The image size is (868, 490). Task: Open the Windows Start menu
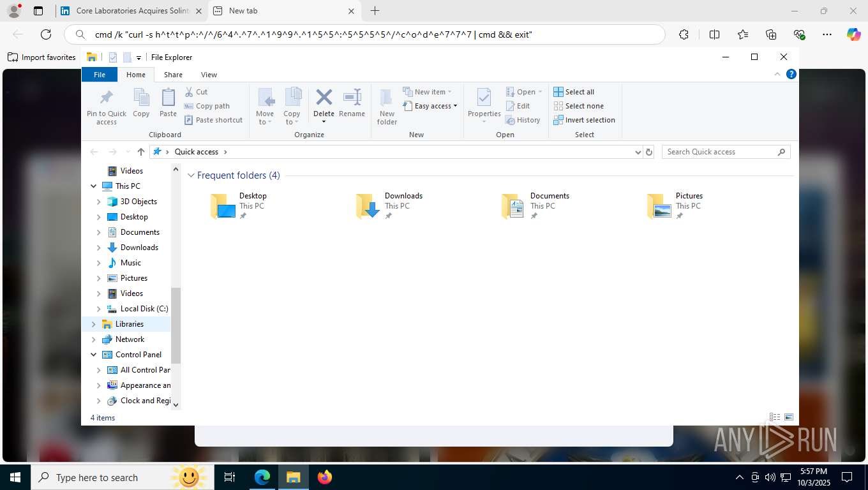(x=15, y=477)
